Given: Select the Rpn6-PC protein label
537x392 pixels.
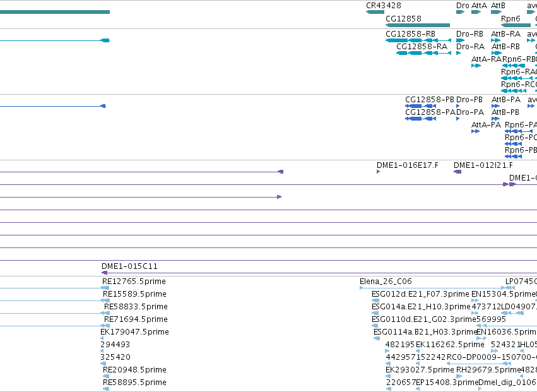Looking at the screenshot, I should [521, 138].
